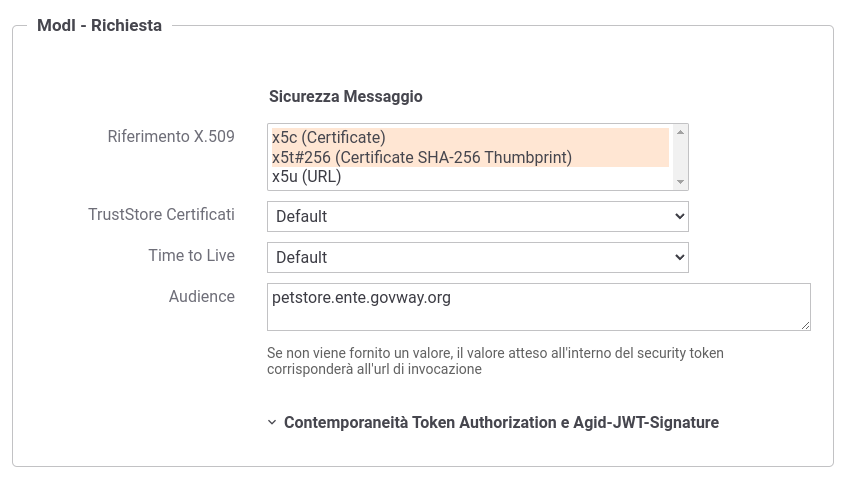Click the ModI - Richiesta section title
Screen dimensions: 849x479
(x=99, y=25)
